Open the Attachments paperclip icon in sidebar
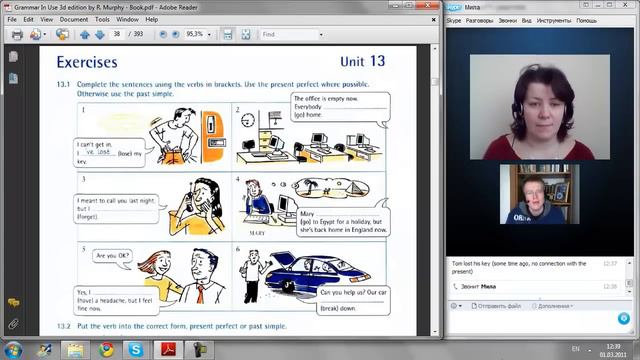The image size is (640, 360). [13, 324]
